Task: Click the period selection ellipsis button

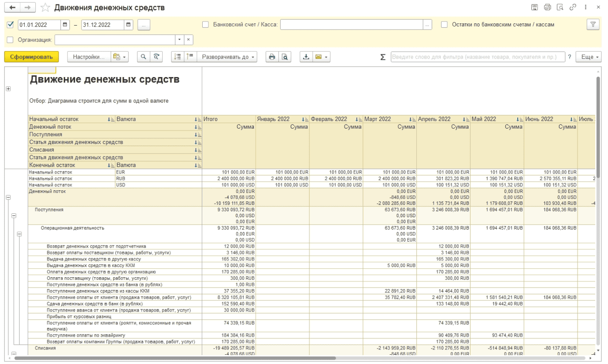Action: pyautogui.click(x=144, y=25)
